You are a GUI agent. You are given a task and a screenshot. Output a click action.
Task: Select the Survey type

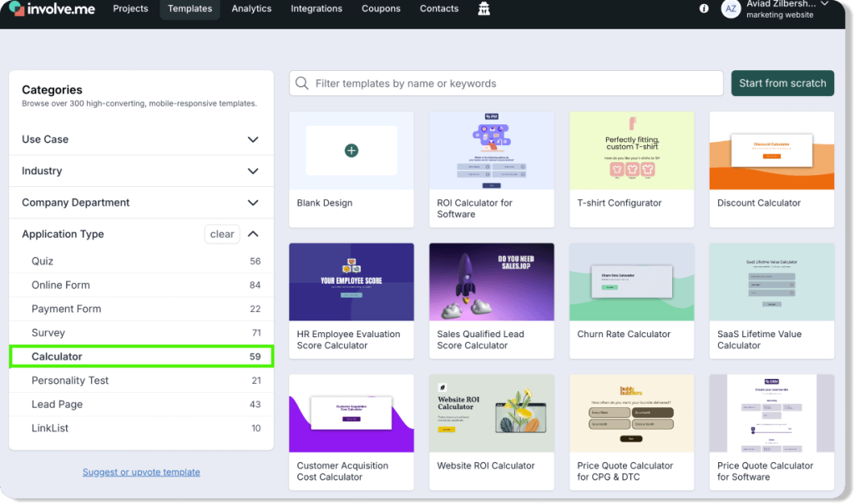(141, 333)
